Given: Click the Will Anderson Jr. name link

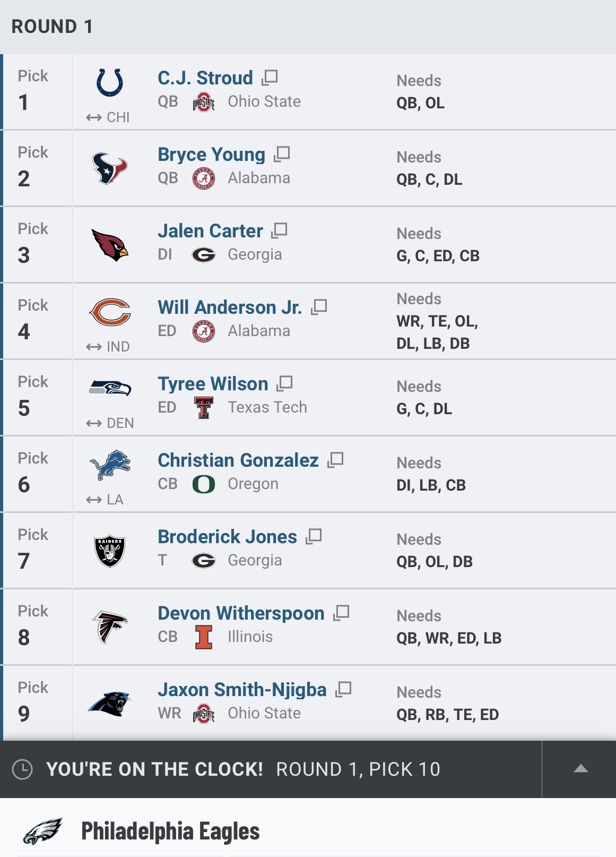Looking at the screenshot, I should click(229, 307).
